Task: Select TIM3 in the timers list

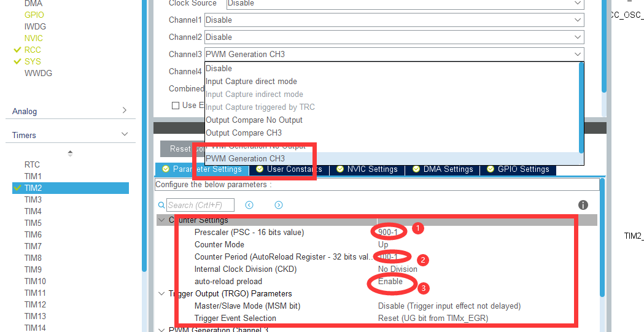Action: pos(33,200)
